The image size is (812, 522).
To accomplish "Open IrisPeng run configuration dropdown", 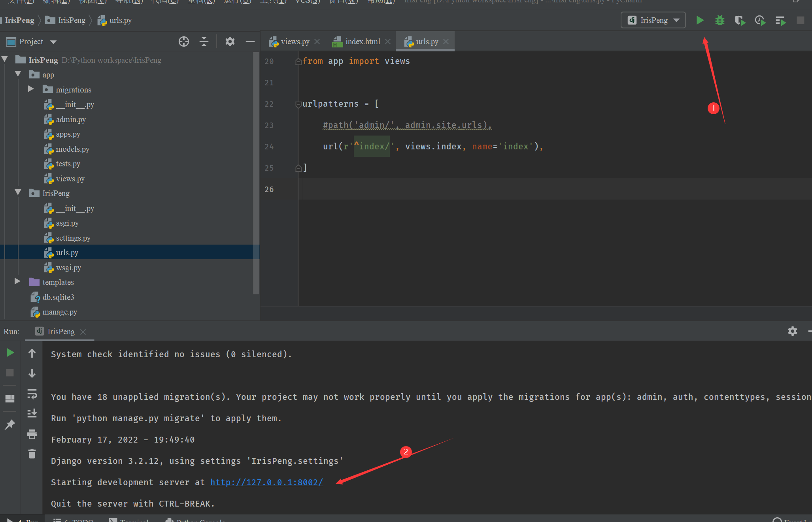I will coord(653,20).
